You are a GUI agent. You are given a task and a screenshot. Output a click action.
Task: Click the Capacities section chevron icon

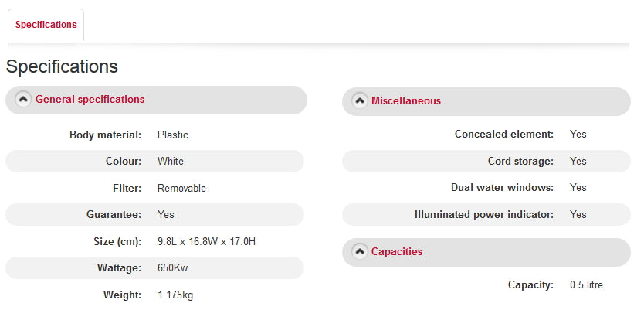(359, 252)
